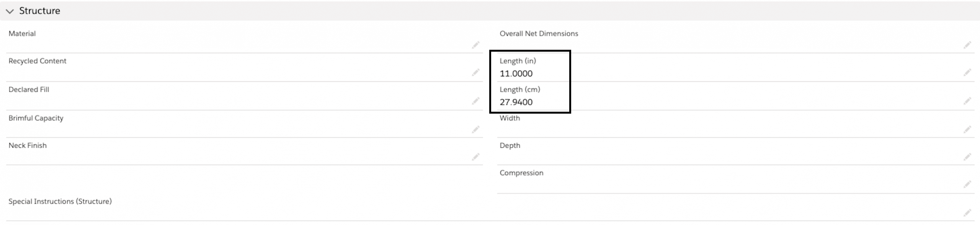Collapse the Structure section chevron
Image resolution: width=980 pixels, height=225 pixels.
coord(10,11)
